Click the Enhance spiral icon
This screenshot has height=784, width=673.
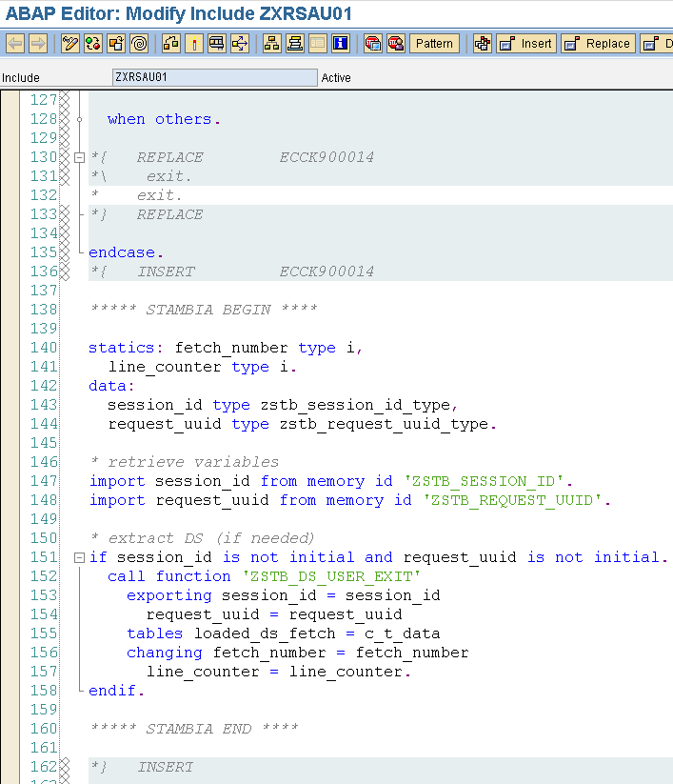pos(139,44)
